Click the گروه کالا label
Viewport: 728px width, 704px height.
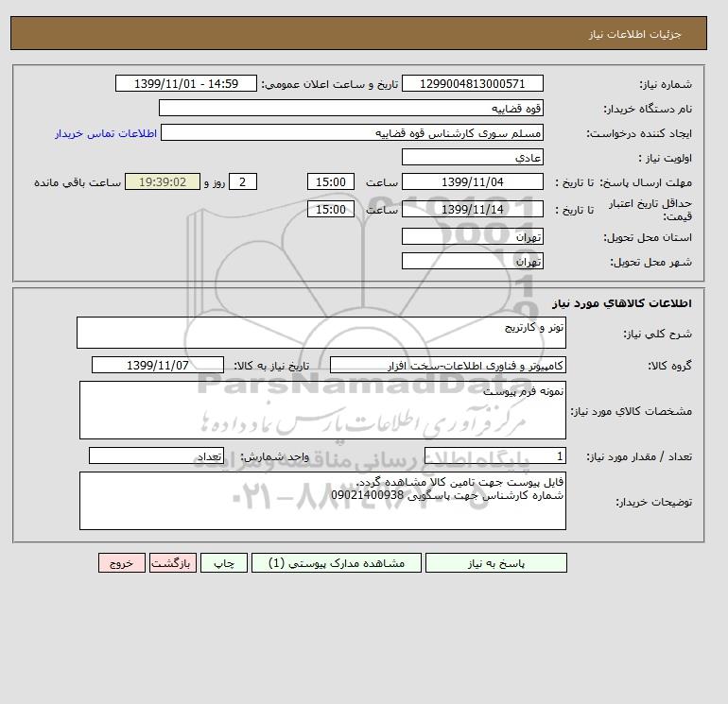pos(670,366)
